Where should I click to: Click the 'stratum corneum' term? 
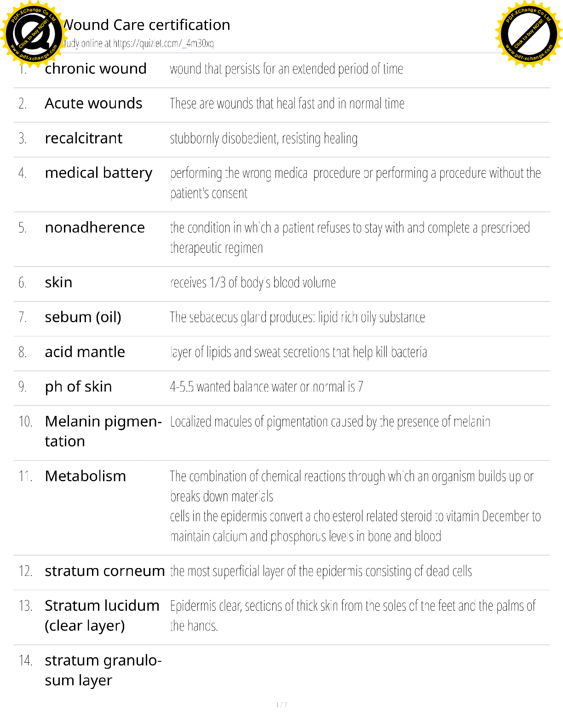pyautogui.click(x=104, y=571)
